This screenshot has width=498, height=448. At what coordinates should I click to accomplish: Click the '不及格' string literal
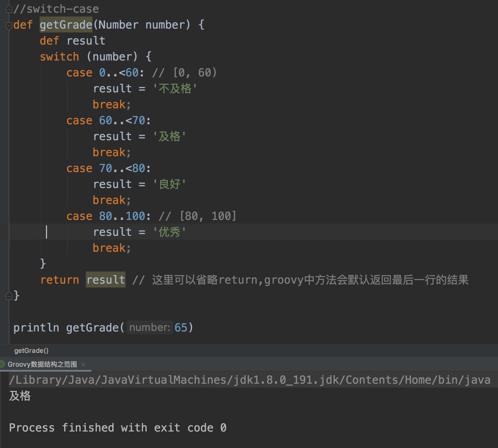point(175,89)
